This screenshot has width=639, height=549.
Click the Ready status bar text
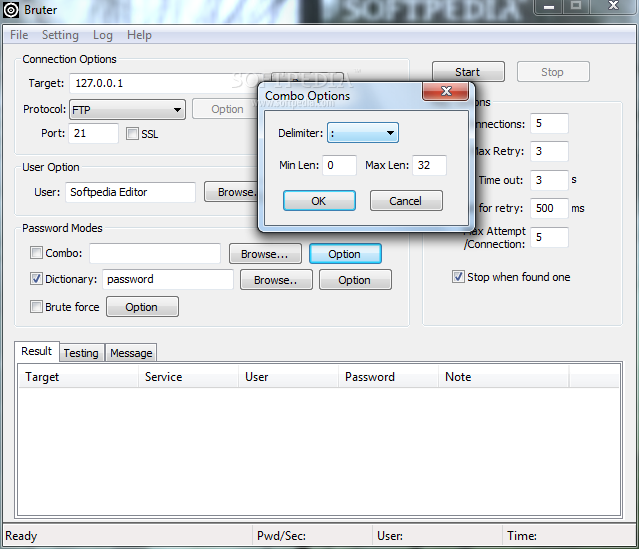click(x=21, y=536)
